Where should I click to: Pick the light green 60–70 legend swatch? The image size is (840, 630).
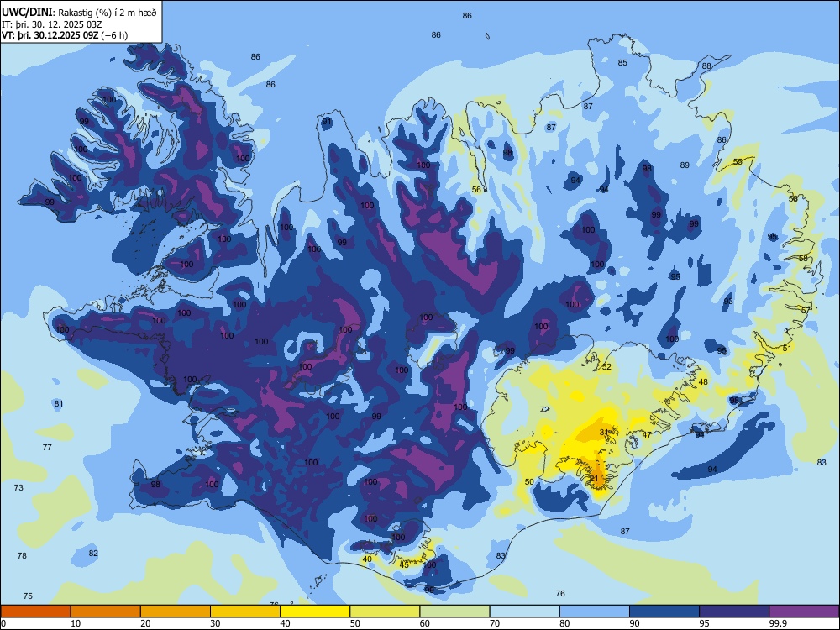pos(454,612)
